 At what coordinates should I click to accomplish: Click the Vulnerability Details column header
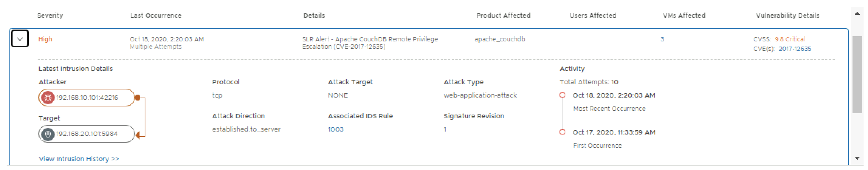click(x=788, y=16)
